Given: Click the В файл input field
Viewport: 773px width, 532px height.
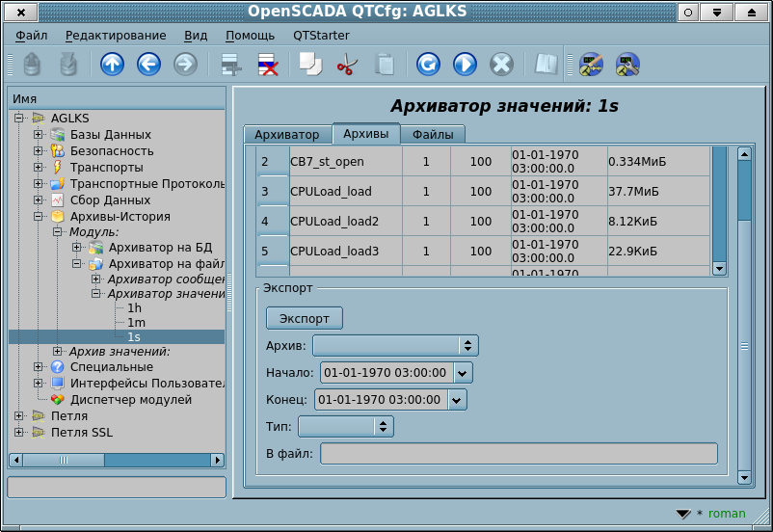Looking at the screenshot, I should point(519,453).
